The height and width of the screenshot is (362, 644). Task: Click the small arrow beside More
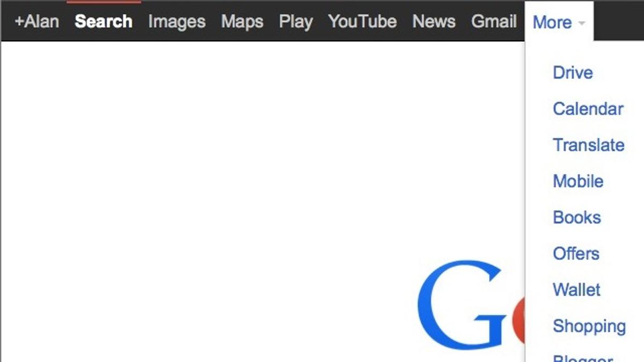click(582, 24)
